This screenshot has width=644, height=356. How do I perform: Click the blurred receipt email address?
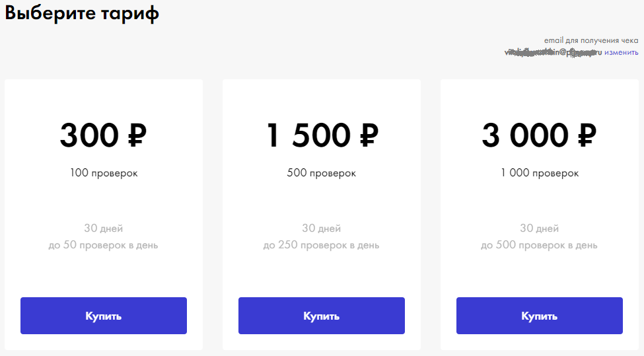(553, 53)
